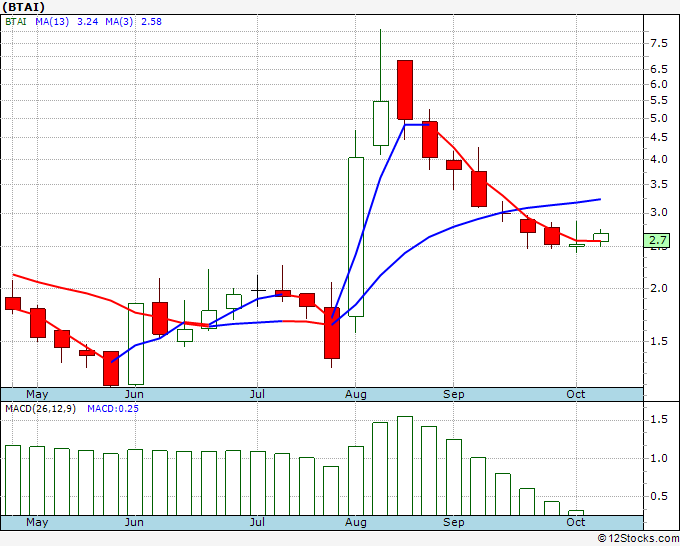The height and width of the screenshot is (546, 680).
Task: Click the 1.0 label on the MACD axis
Action: pyautogui.click(x=659, y=458)
